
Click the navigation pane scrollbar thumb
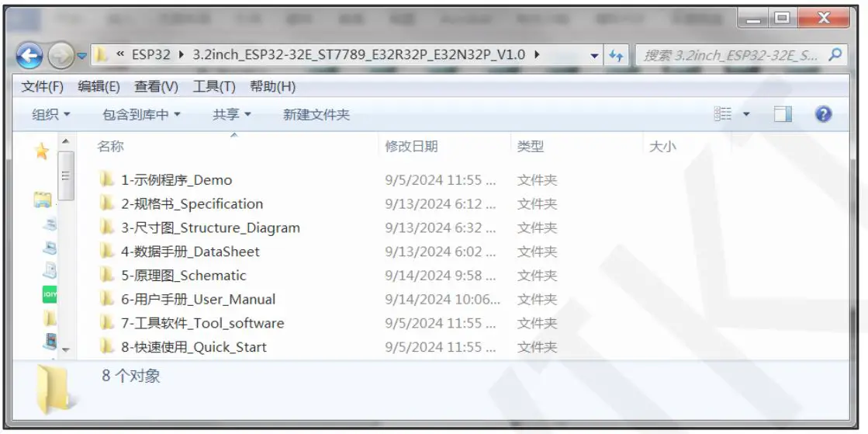(66, 175)
